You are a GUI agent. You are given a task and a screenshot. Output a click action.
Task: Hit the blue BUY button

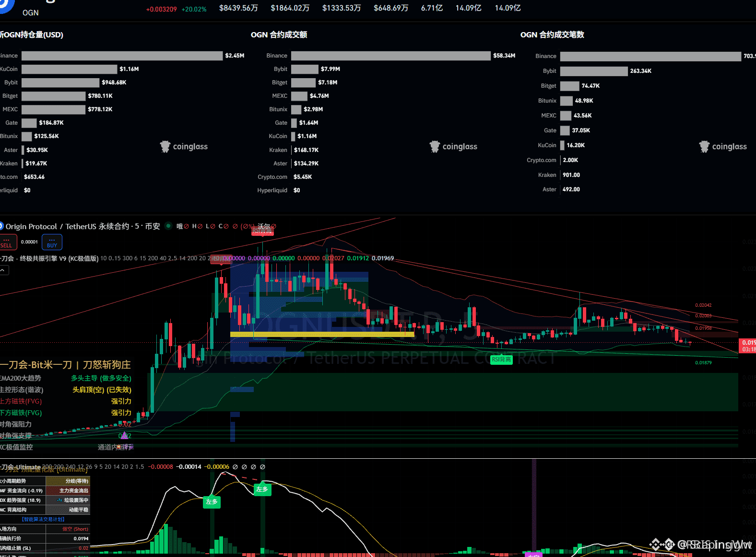[x=52, y=242]
